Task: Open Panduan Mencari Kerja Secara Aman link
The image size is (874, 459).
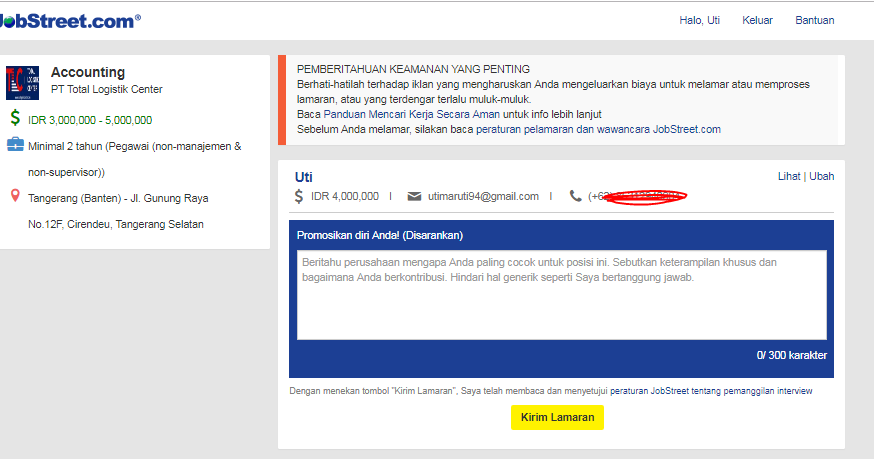Action: click(x=411, y=114)
